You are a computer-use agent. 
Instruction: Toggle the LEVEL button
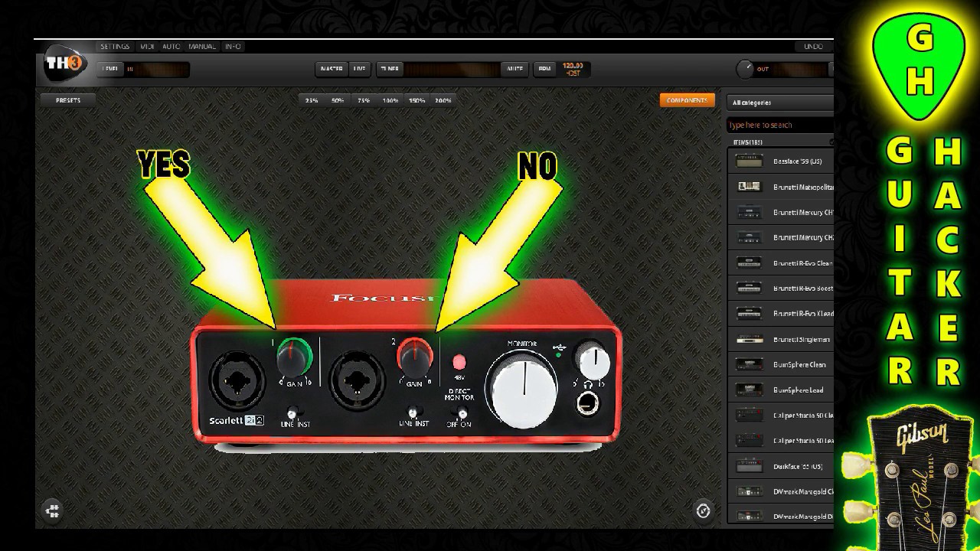[110, 69]
